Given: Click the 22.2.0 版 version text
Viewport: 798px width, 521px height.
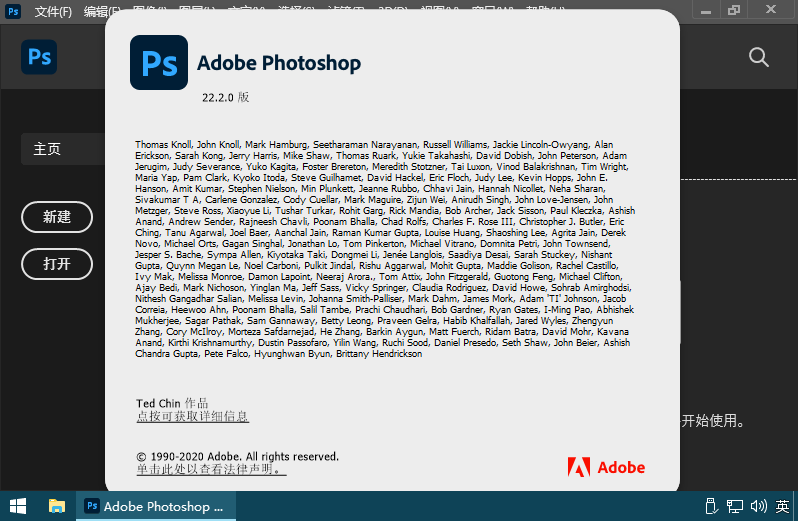Looking at the screenshot, I should (225, 97).
